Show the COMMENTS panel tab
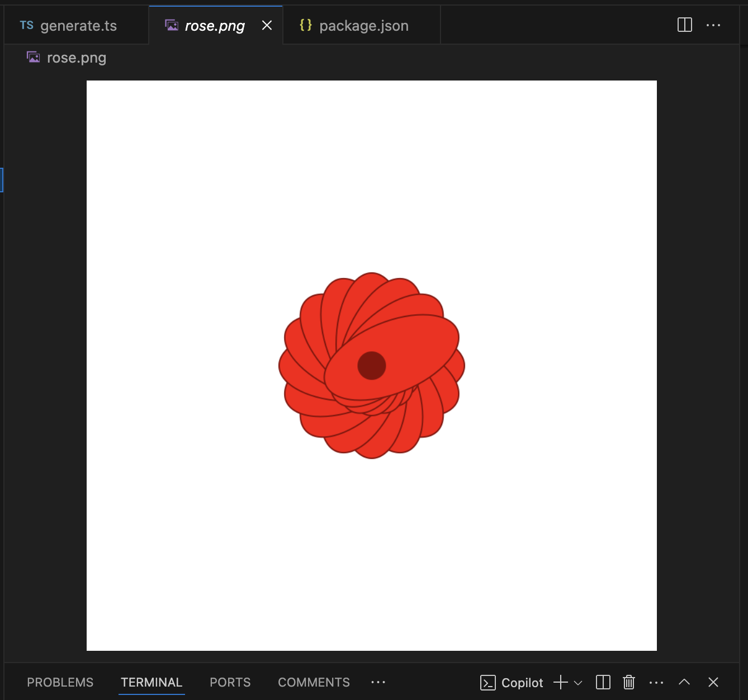This screenshot has height=700, width=748. coord(314,683)
